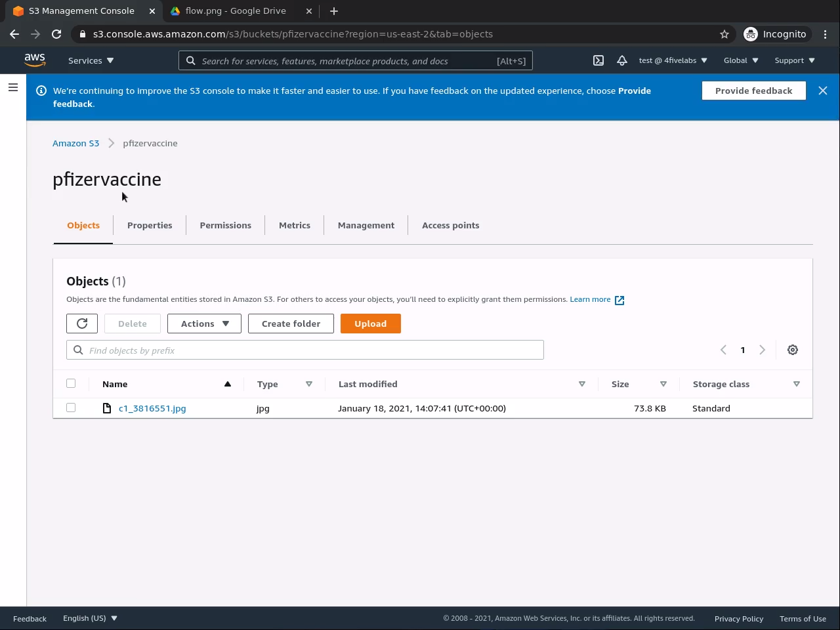Open the test @ 4fivelabs account menu
This screenshot has width=840, height=630.
pyautogui.click(x=673, y=60)
